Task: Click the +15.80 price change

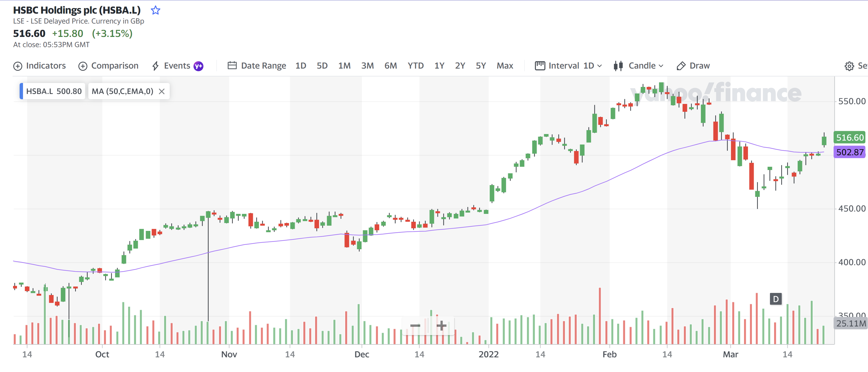Action: click(67, 34)
